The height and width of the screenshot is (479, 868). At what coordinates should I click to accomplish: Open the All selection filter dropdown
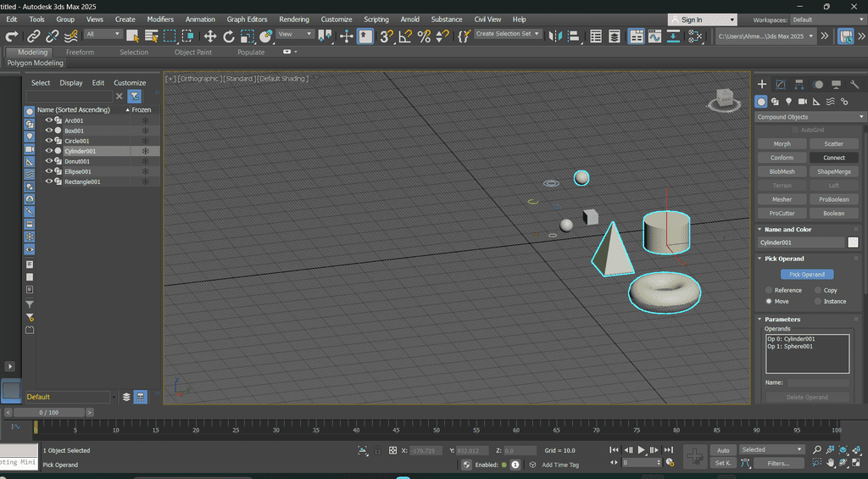(x=103, y=34)
